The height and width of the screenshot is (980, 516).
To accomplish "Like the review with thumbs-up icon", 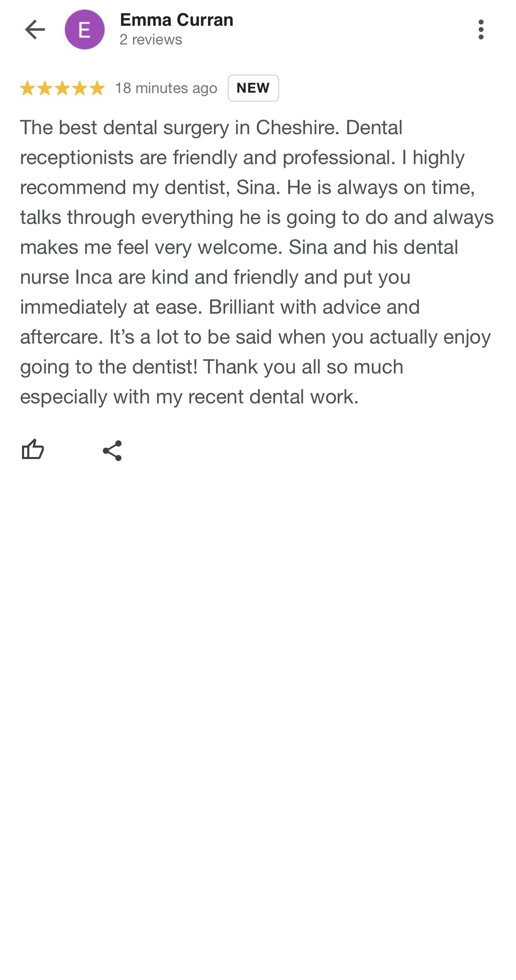I will [32, 449].
